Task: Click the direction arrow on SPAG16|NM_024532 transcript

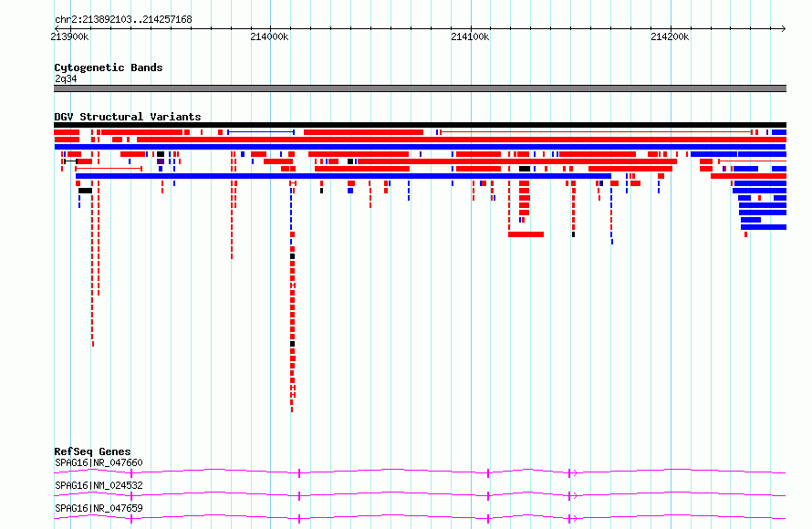Action: pos(574,495)
